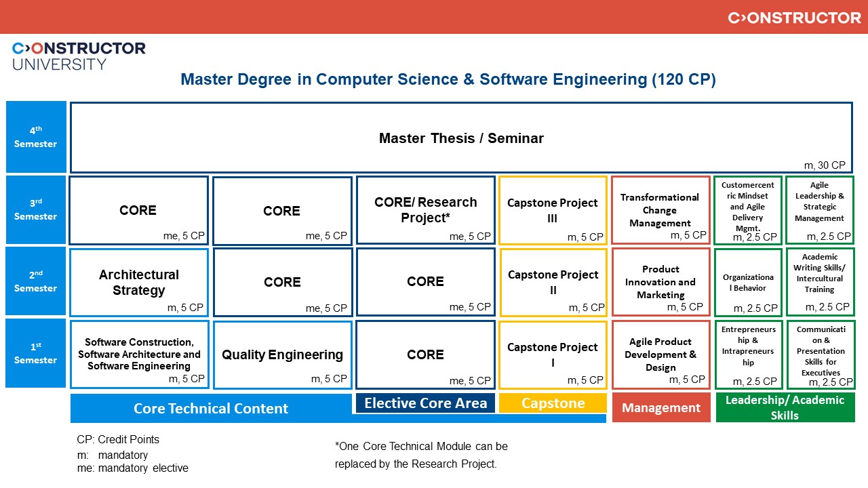
Task: Select Academic Writing Skills/ Intercultural Training box
Action: [x=820, y=282]
